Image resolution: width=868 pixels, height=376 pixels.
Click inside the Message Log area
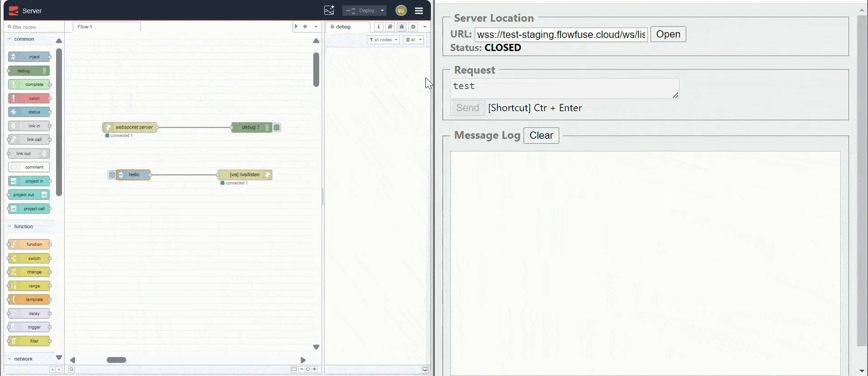click(645, 263)
